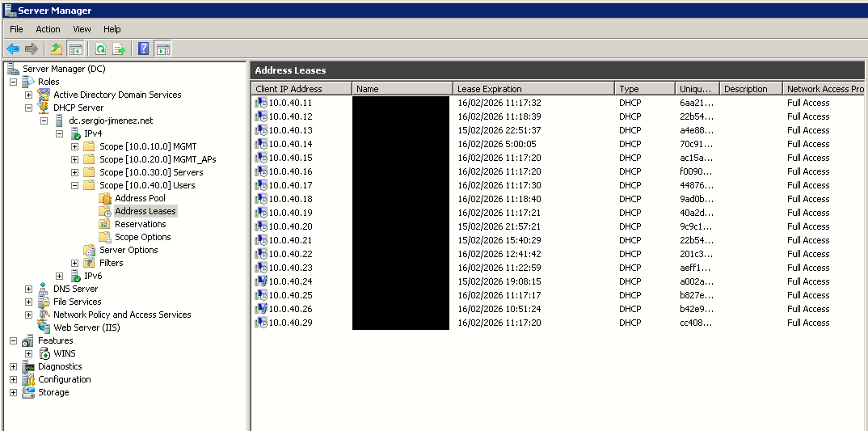This screenshot has width=868, height=431.
Task: Sort by Network Access Protection column
Action: pyautogui.click(x=825, y=89)
